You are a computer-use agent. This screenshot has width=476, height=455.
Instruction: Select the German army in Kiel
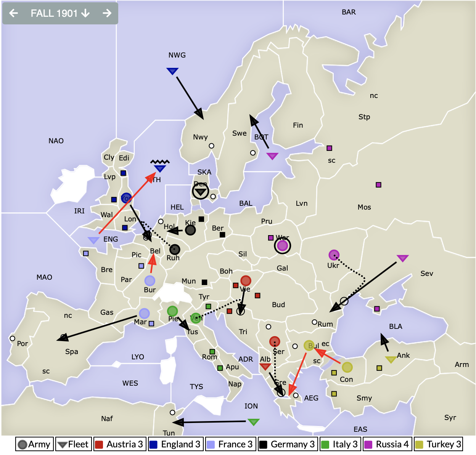pyautogui.click(x=190, y=230)
